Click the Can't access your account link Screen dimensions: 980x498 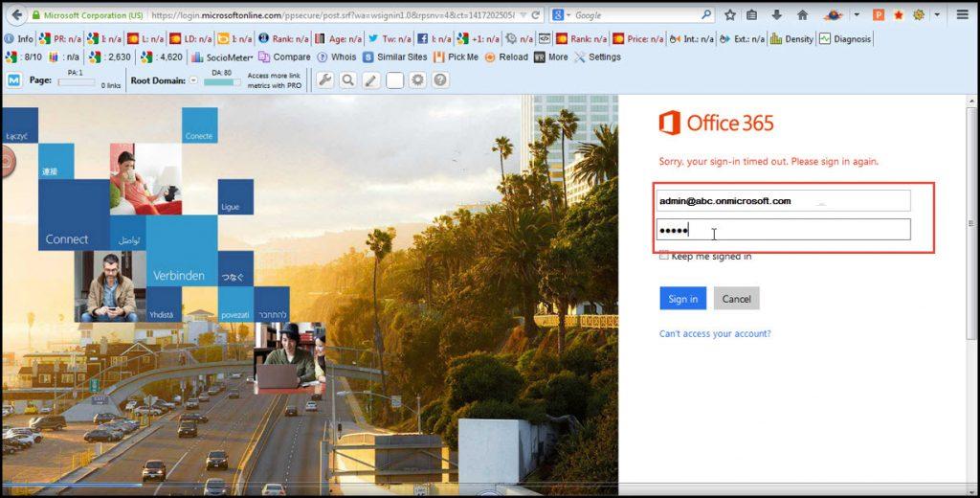pyautogui.click(x=715, y=334)
